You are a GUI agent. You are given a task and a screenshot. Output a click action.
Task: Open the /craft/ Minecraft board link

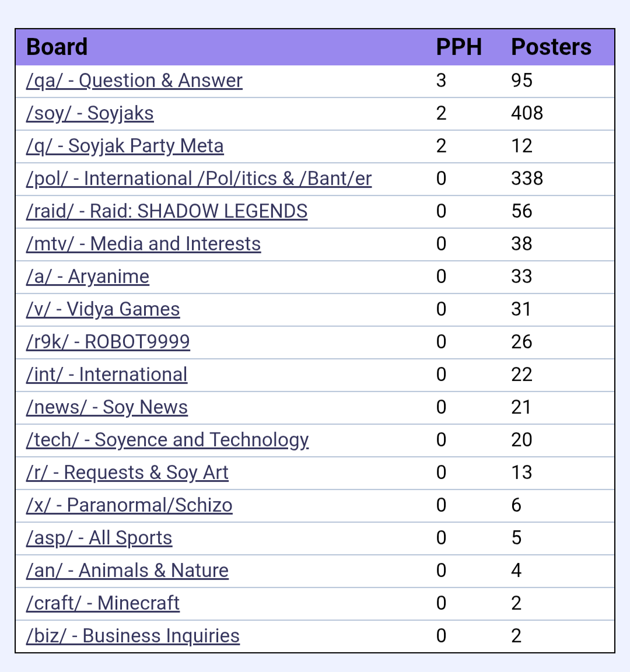pyautogui.click(x=103, y=603)
